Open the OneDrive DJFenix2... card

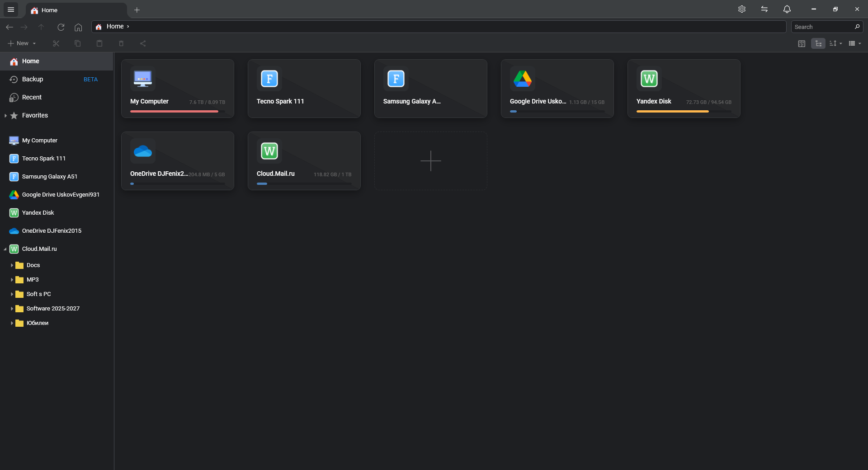click(178, 161)
